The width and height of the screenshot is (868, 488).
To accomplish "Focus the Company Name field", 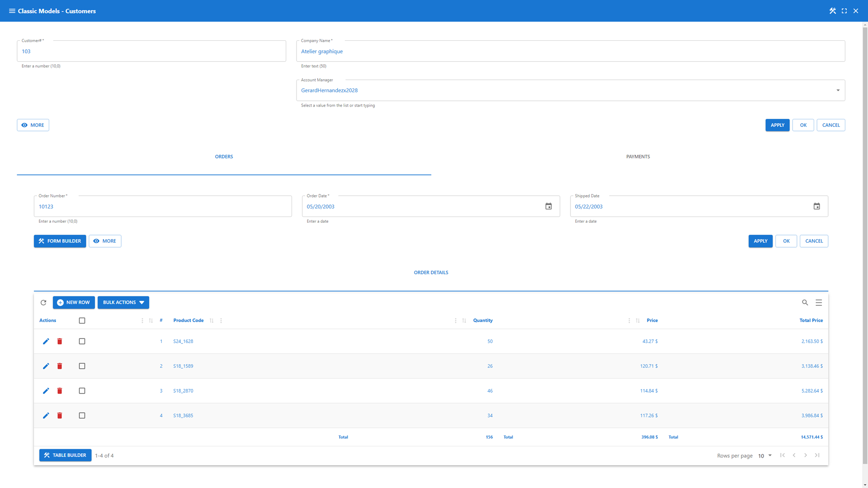I will click(x=571, y=51).
